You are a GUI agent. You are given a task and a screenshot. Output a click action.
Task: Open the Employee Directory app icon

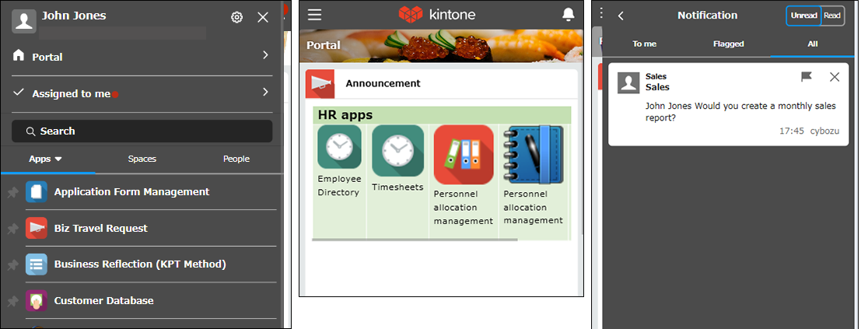click(339, 147)
